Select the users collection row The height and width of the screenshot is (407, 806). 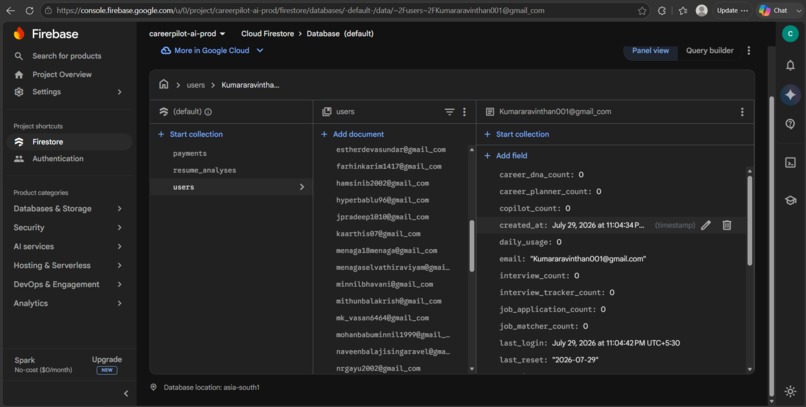click(231, 187)
